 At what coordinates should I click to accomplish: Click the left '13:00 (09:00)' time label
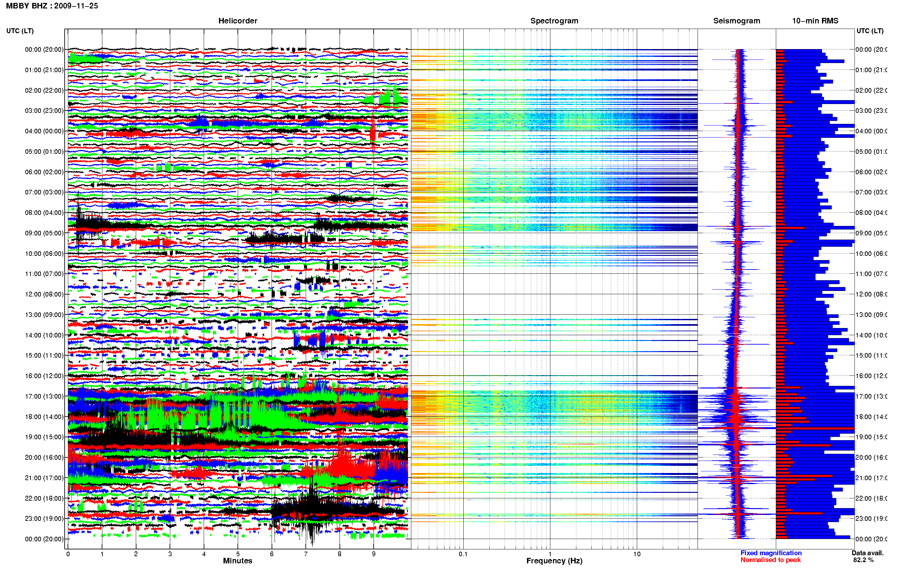(44, 315)
